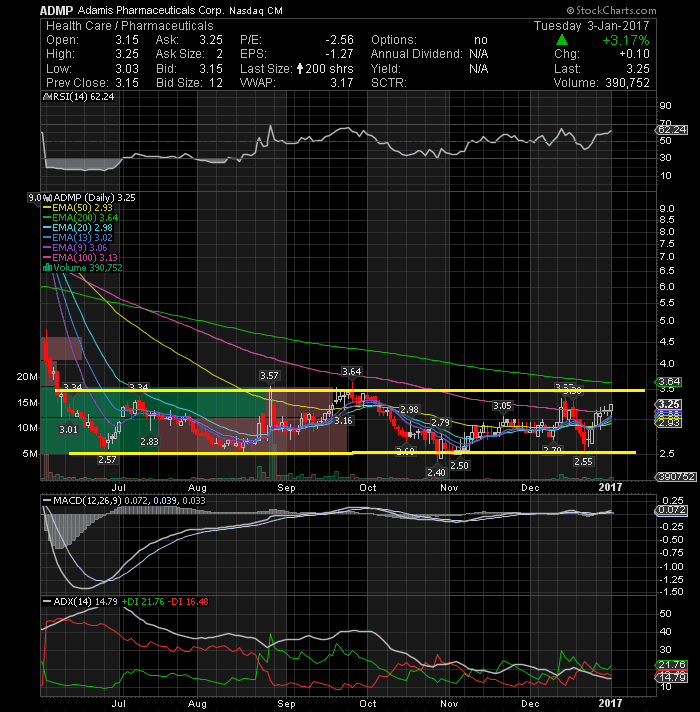Click the 2.79 price label
700x712 pixels.
click(440, 422)
